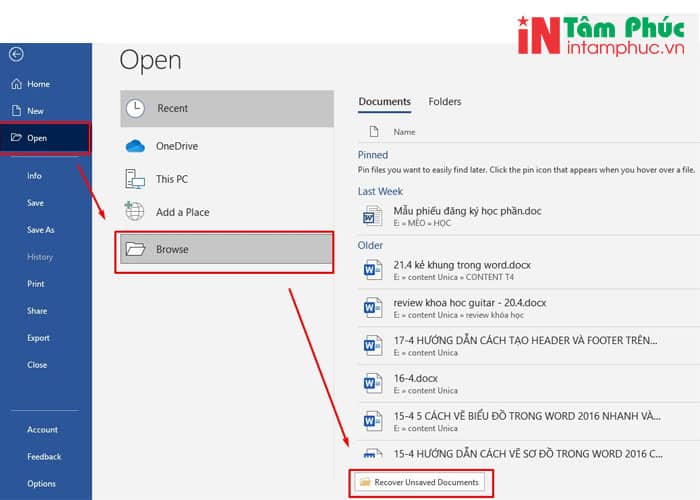Click Add a Place globe icon

pyautogui.click(x=135, y=212)
